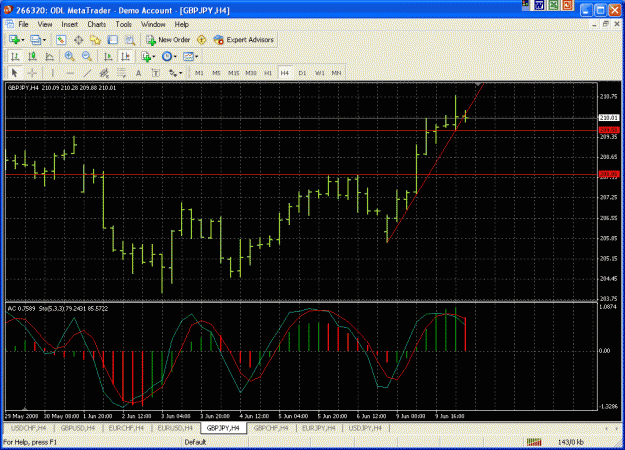Switch timeframe to W1
The image size is (625, 450).
(319, 73)
